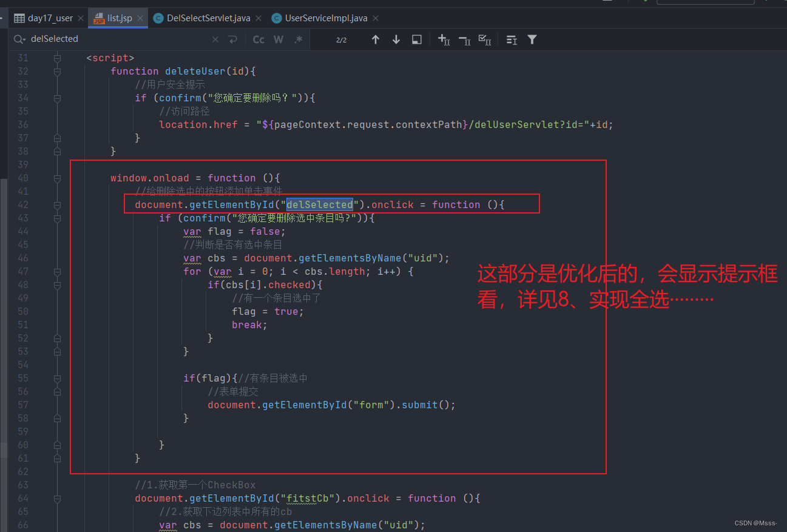Go to previous occurrence arrow

pyautogui.click(x=376, y=39)
